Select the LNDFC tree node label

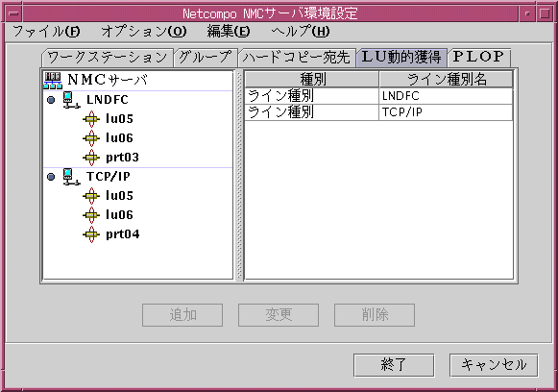click(x=108, y=100)
